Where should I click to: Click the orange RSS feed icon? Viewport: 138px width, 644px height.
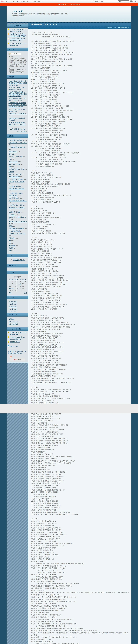coord(11,356)
